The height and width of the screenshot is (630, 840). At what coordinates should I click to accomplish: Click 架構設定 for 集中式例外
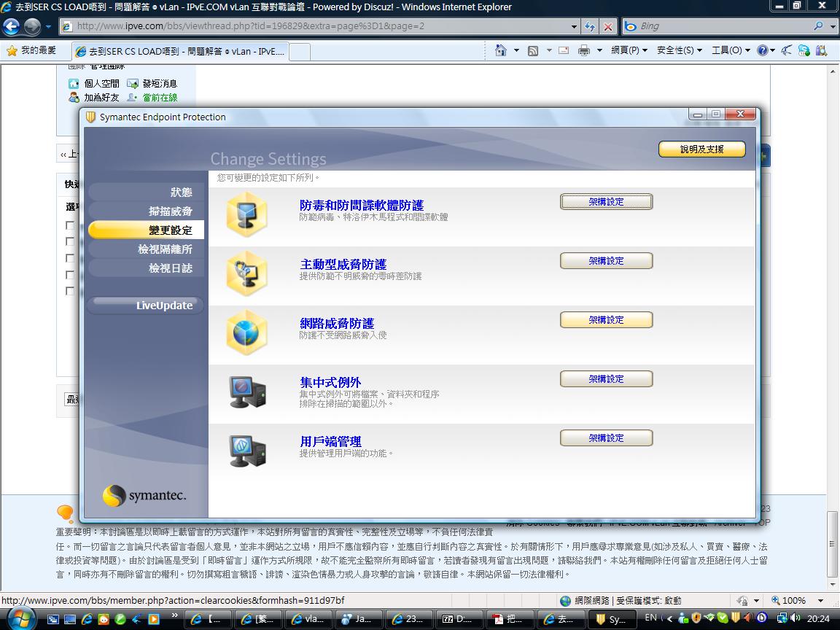click(x=606, y=378)
